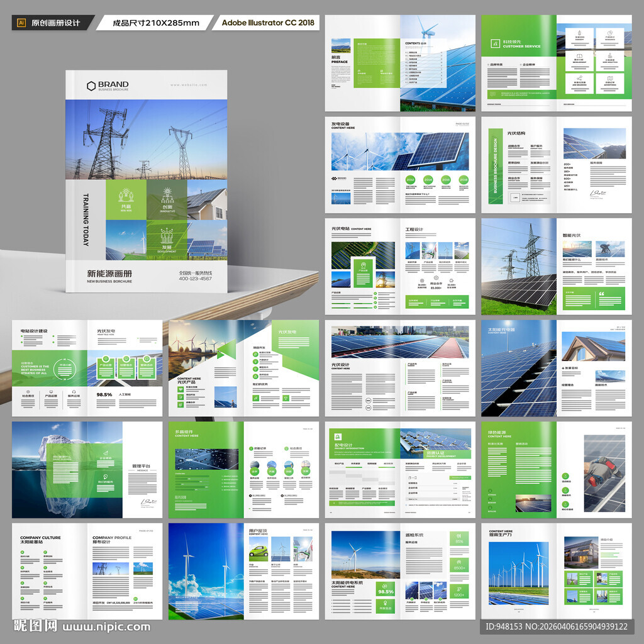Click the green 2016 year circle
Viewport: 644px width, 644px height.
coord(446,179)
